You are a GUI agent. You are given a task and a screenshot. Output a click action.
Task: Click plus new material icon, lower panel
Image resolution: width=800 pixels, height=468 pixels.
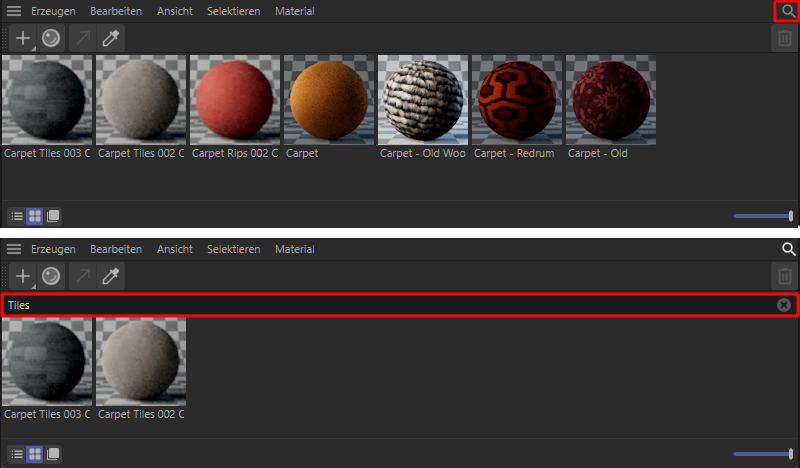[x=23, y=276]
